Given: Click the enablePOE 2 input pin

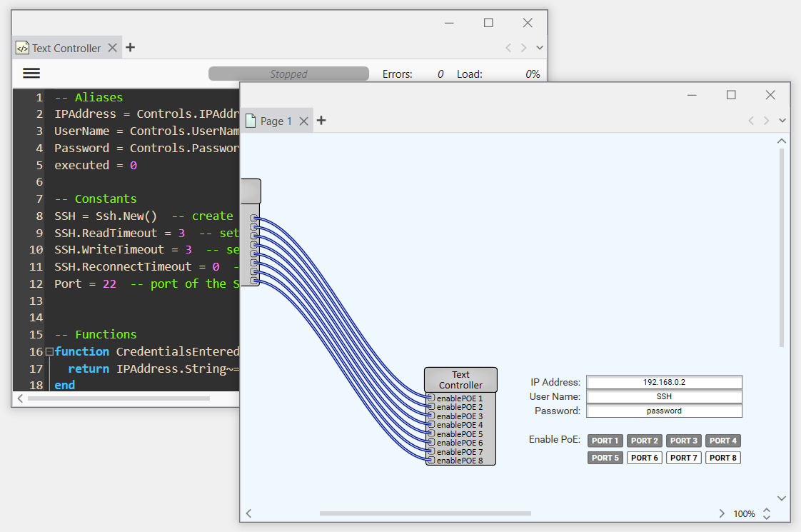Looking at the screenshot, I should (x=431, y=407).
